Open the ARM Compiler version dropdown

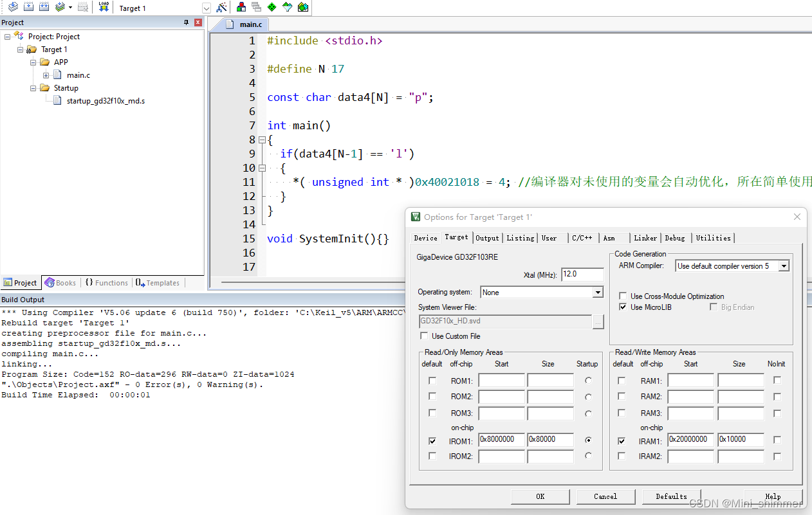(x=784, y=266)
